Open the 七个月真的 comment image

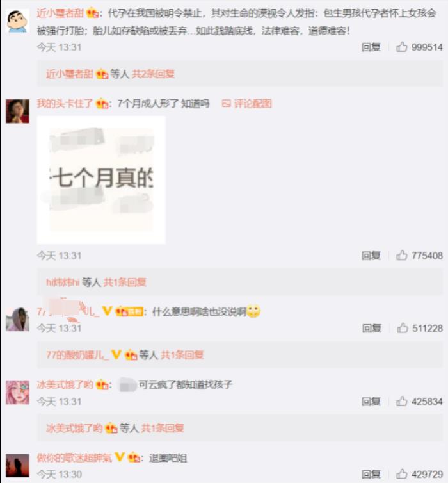(101, 180)
